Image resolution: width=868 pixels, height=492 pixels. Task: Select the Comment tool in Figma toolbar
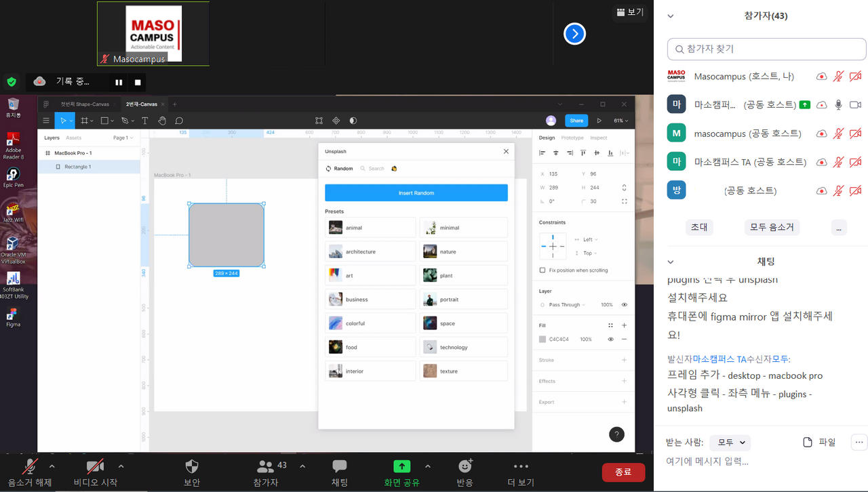pyautogui.click(x=179, y=121)
